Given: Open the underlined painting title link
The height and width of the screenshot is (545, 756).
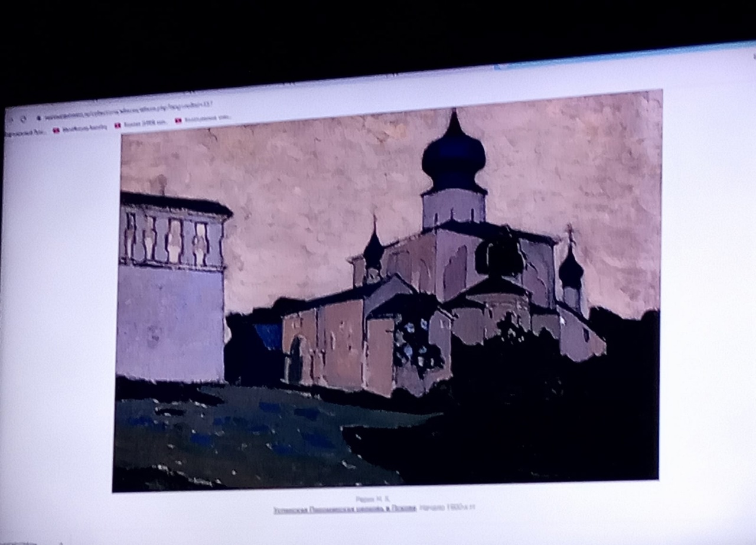Looking at the screenshot, I should [345, 508].
